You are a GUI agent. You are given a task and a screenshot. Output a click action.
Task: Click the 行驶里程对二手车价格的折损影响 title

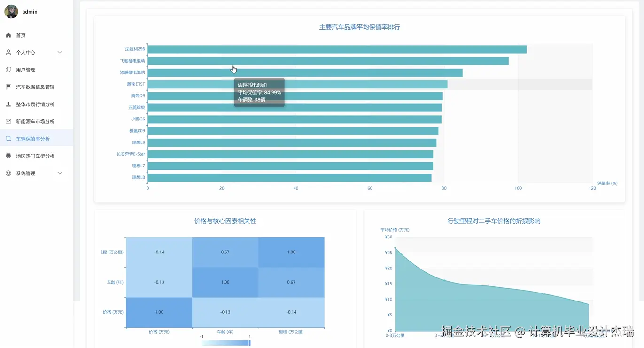click(494, 221)
